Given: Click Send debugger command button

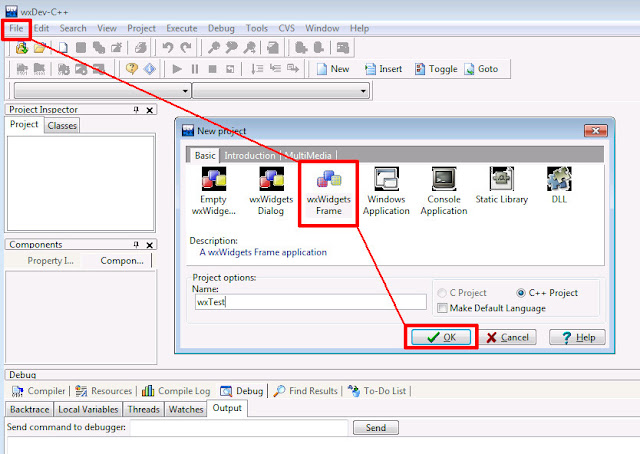Looking at the screenshot, I should click(x=376, y=427).
